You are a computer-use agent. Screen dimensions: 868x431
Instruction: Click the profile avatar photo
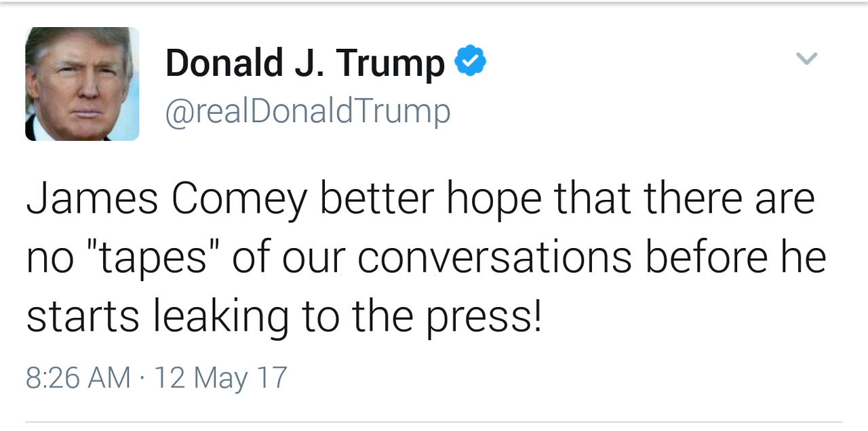[82, 84]
